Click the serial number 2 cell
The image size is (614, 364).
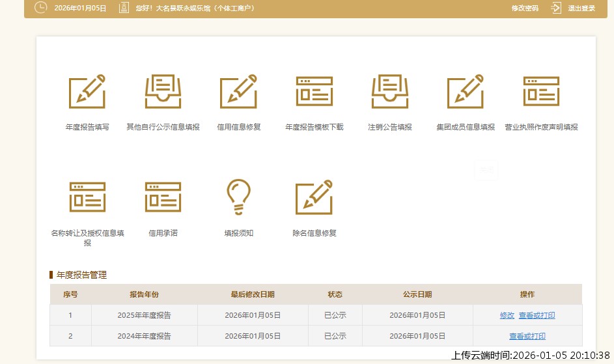point(70,336)
